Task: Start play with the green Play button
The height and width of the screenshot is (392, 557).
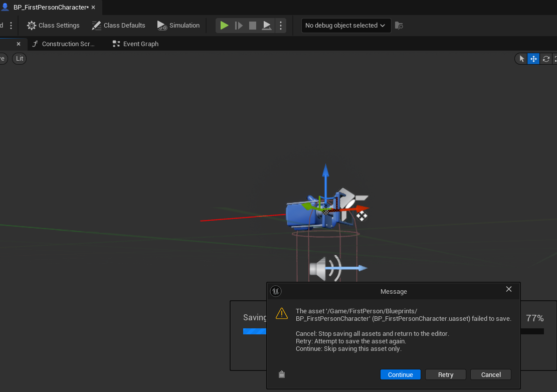Action: tap(224, 26)
